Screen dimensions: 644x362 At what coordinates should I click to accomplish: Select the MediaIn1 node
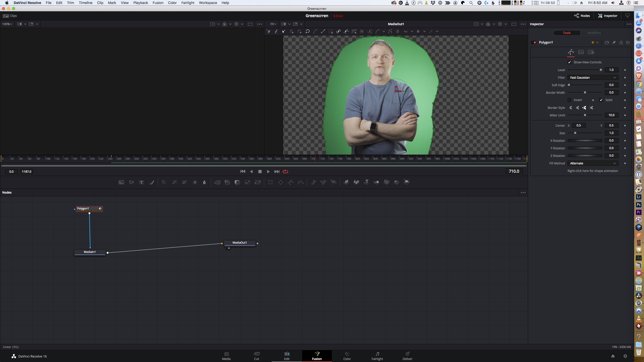90,252
